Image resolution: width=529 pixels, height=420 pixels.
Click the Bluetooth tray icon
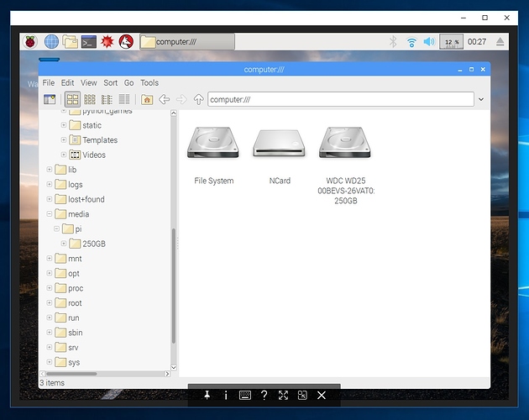393,42
